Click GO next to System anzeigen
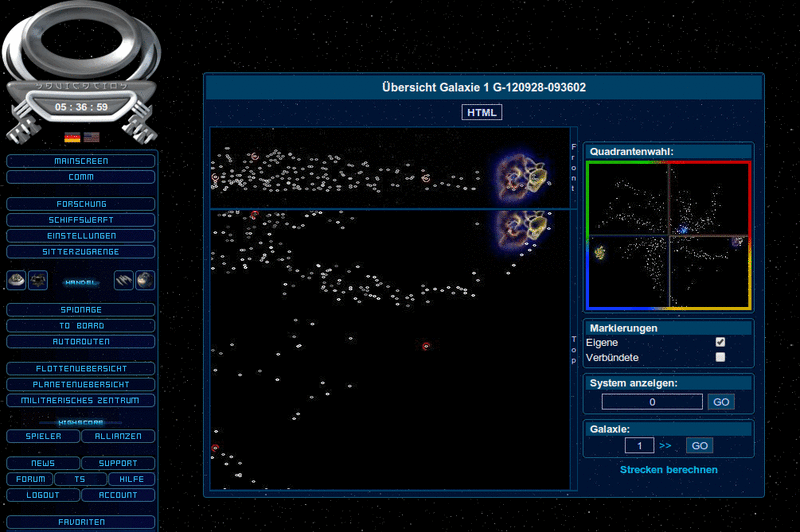This screenshot has height=532, width=800. pos(721,402)
